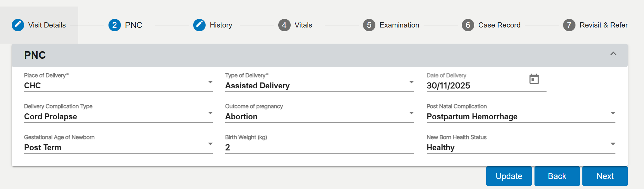The height and width of the screenshot is (189, 644).
Task: Collapse the PNC panel with chevron
Action: (613, 54)
